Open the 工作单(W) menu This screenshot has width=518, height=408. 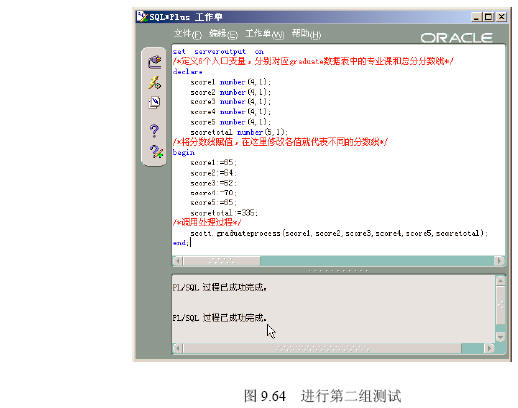[265, 34]
